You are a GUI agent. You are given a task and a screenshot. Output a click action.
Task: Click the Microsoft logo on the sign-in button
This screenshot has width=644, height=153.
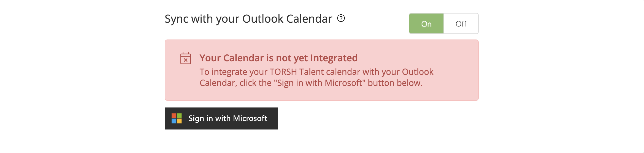[x=177, y=118]
